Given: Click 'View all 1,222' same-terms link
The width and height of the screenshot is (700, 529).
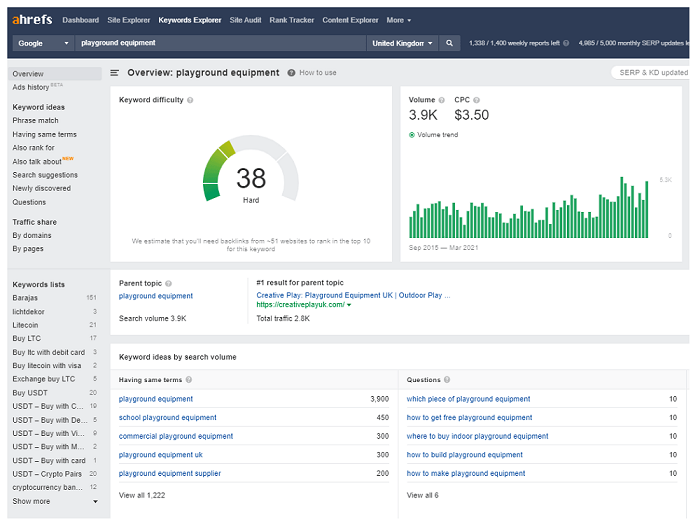Looking at the screenshot, I should 141,495.
